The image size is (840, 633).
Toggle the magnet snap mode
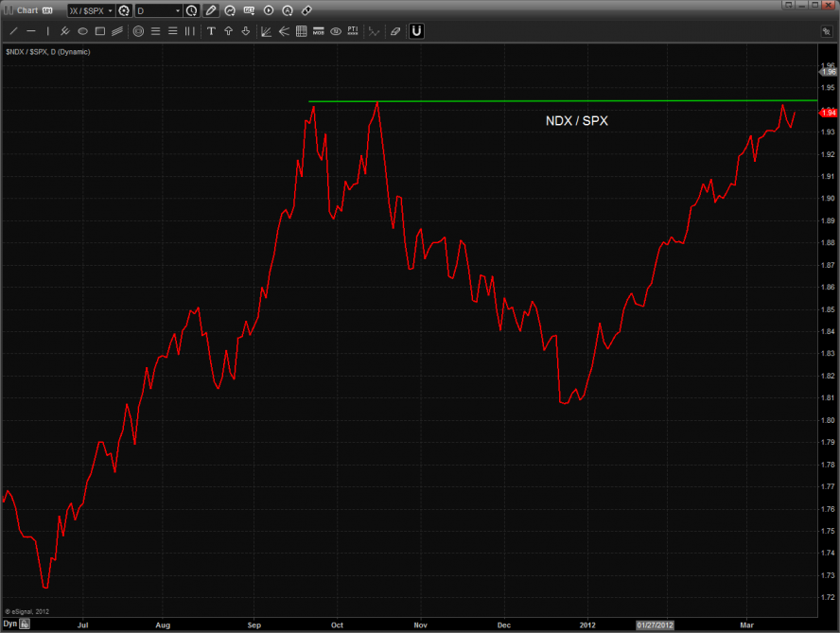(x=416, y=31)
